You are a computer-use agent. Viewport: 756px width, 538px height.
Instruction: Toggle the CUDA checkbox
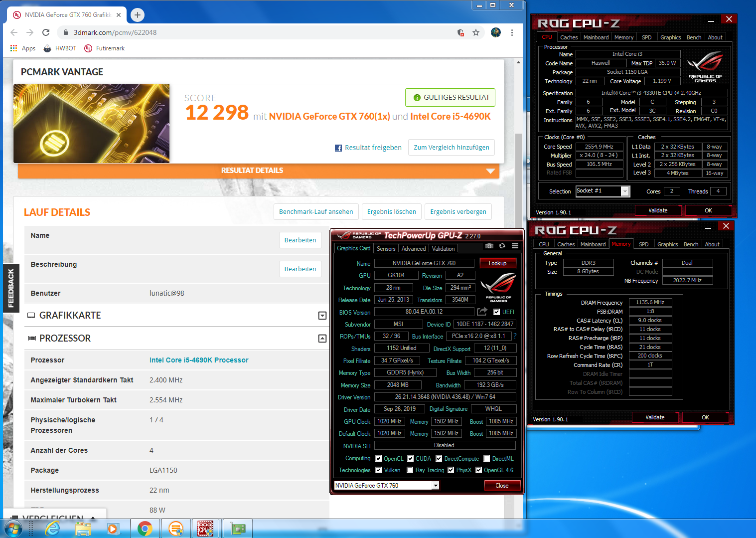(411, 459)
